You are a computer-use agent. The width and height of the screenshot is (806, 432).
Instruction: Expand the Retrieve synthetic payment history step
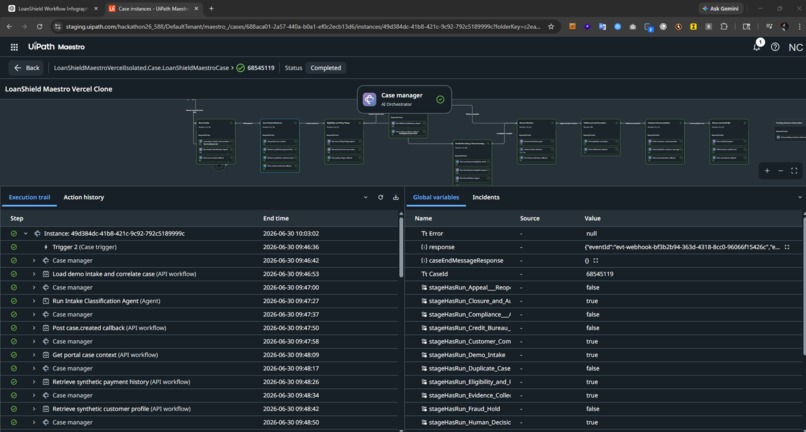coord(34,382)
